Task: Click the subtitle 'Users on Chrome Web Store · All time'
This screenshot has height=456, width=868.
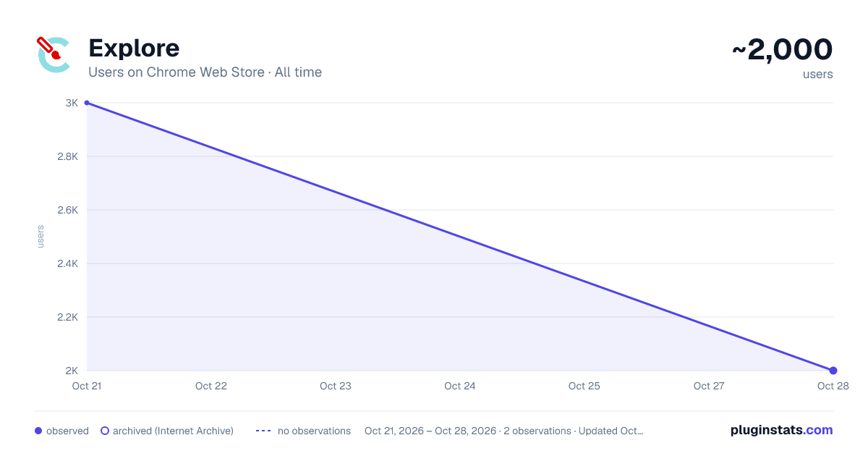Action: (x=205, y=72)
